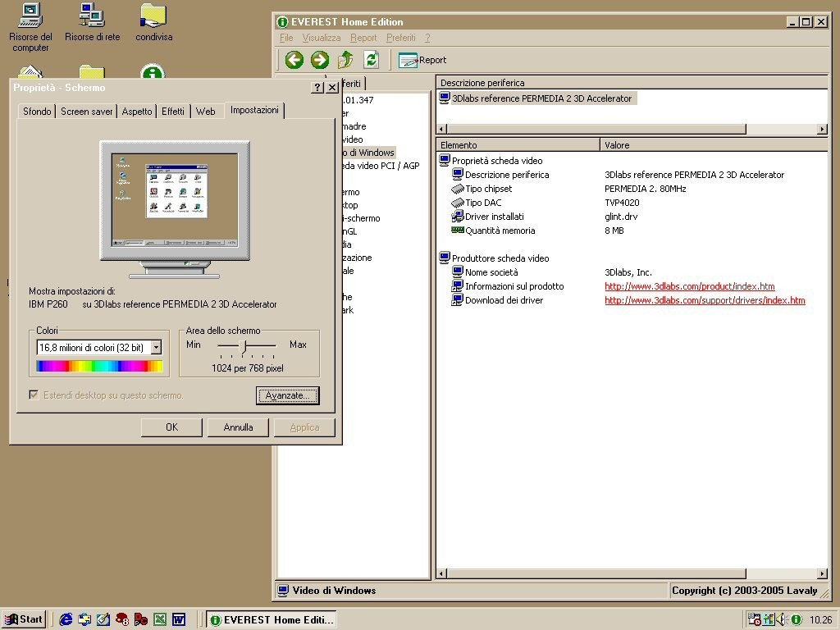Click the Avanzate... button
Viewport: 840px width, 630px height.
click(288, 395)
